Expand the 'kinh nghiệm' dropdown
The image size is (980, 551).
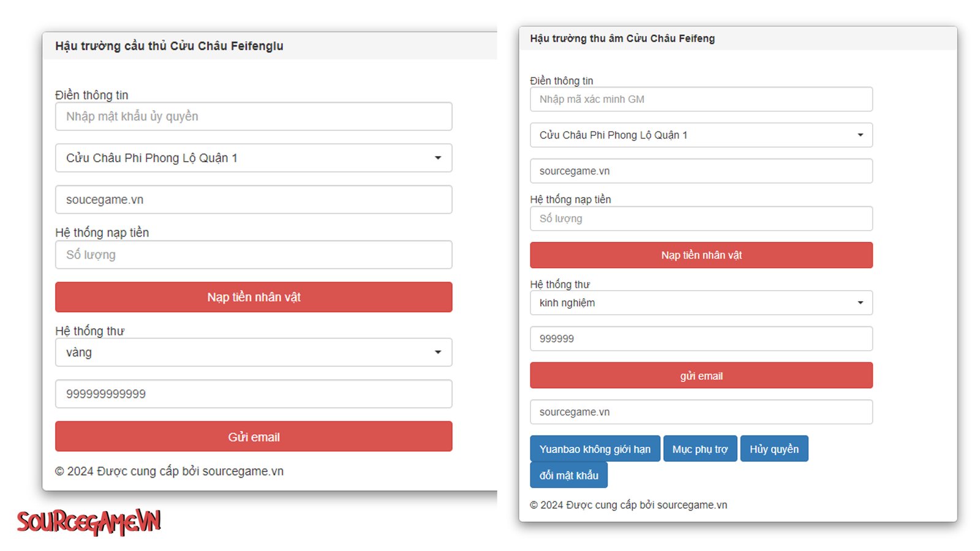click(x=701, y=303)
